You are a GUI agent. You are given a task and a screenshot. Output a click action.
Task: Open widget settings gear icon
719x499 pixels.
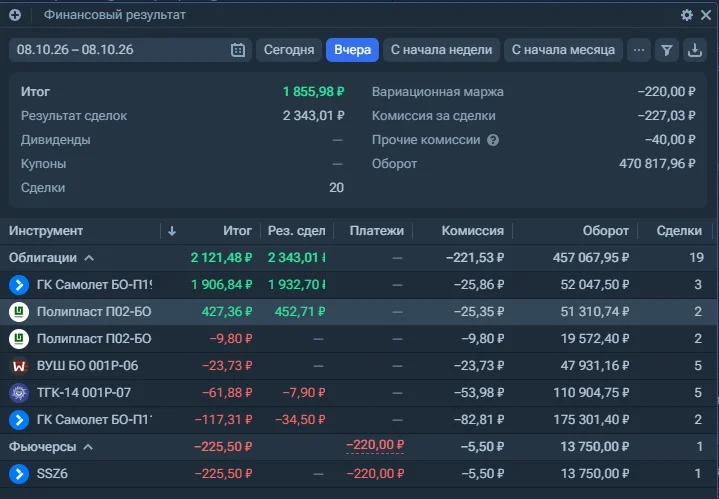tap(686, 15)
